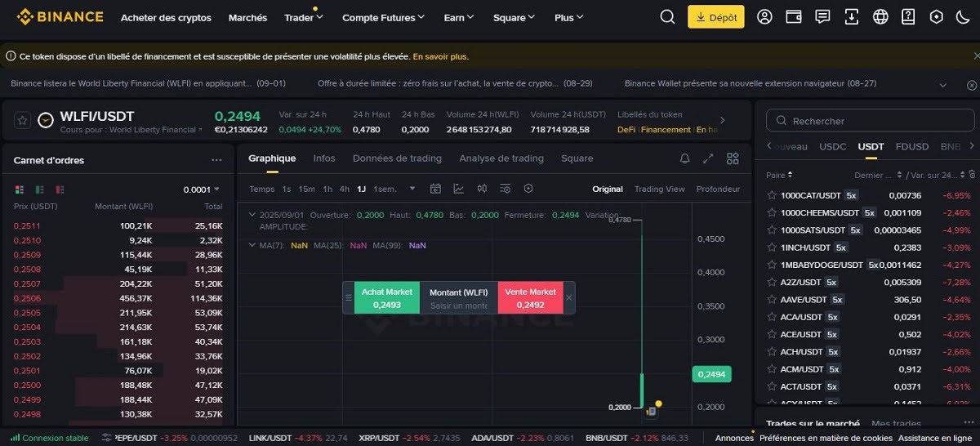The height and width of the screenshot is (446, 980).
Task: Select the 15m chart interval
Action: pyautogui.click(x=306, y=189)
